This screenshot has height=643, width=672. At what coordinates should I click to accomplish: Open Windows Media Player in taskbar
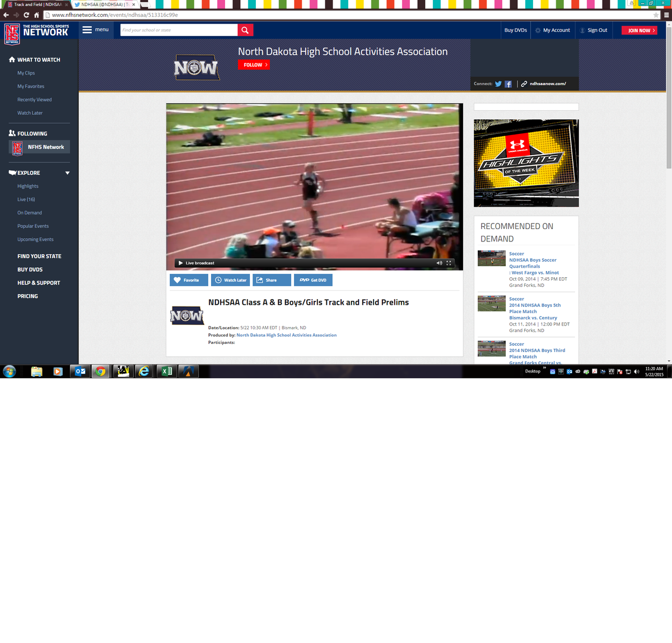coord(58,371)
